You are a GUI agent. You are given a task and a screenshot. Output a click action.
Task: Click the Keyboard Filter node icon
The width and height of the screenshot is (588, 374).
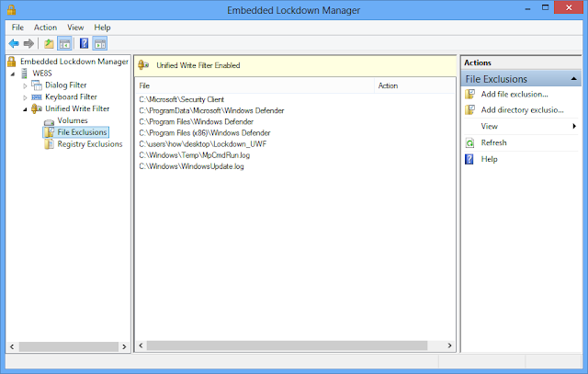point(37,97)
